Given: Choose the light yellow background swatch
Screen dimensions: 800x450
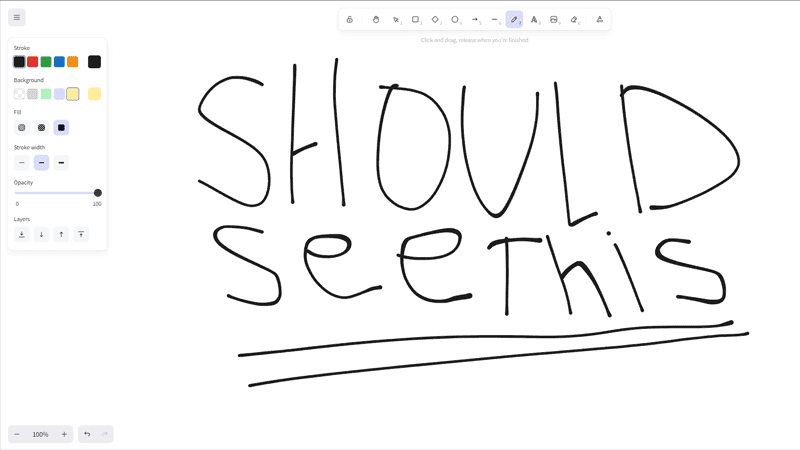Looking at the screenshot, I should coord(73,94).
